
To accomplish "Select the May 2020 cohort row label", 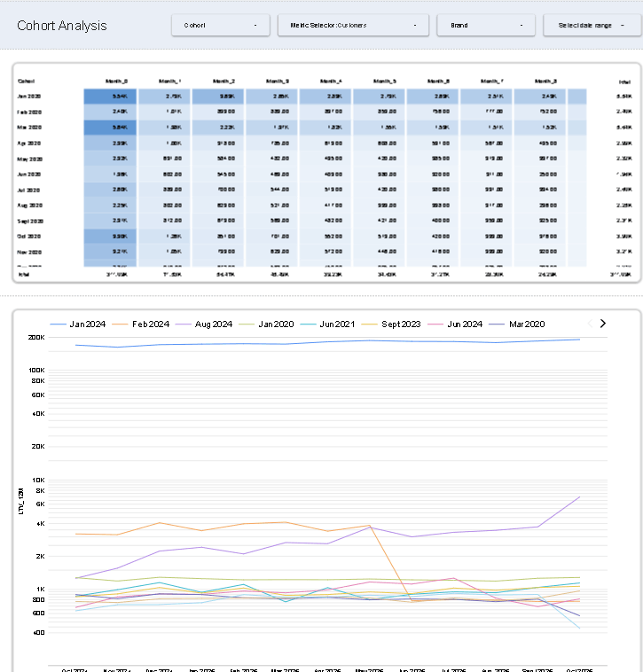I will point(29,159).
